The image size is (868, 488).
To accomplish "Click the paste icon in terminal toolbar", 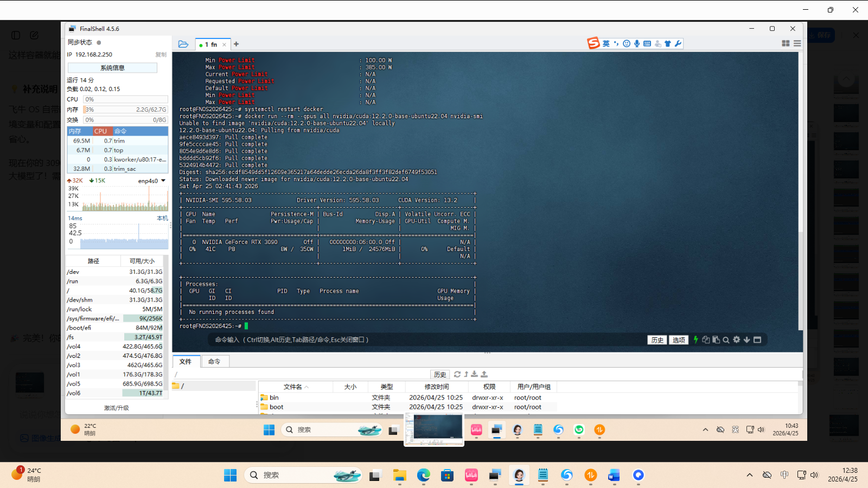I will (716, 340).
